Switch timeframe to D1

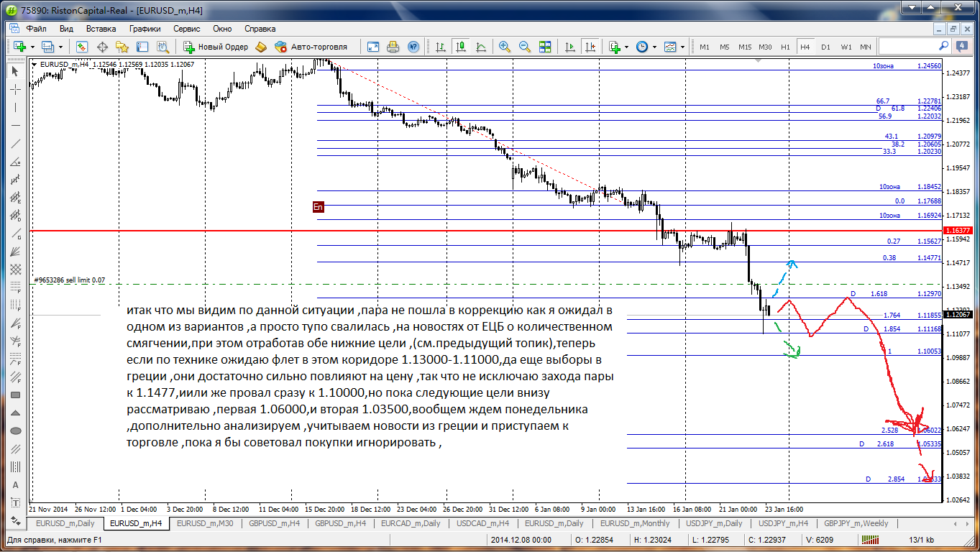point(825,47)
